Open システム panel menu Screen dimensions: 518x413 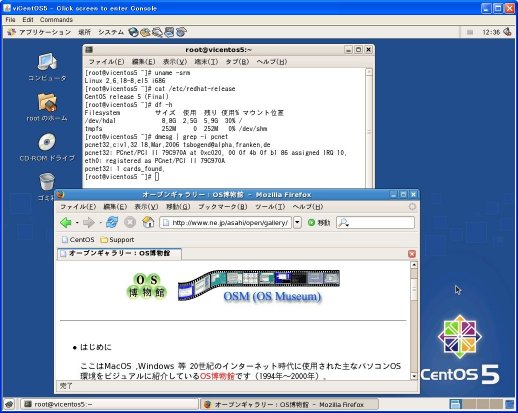click(x=111, y=32)
